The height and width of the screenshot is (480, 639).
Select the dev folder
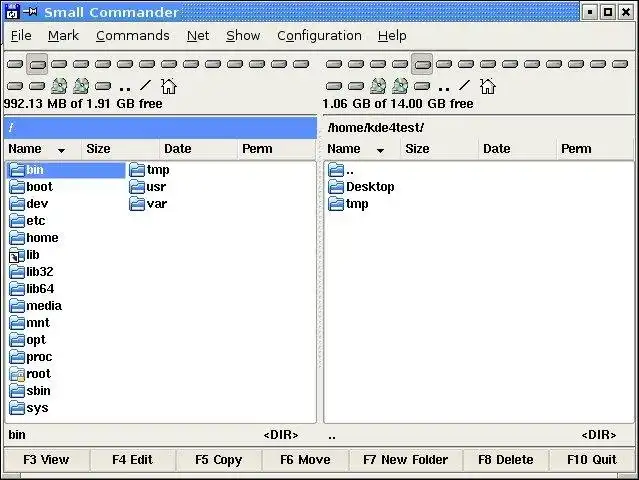point(29,204)
